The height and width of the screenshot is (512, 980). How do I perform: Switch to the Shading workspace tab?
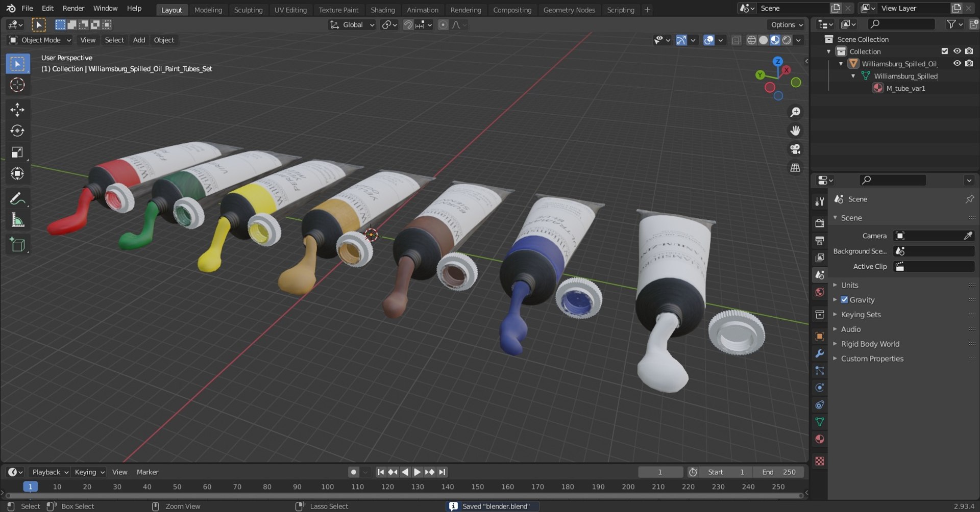point(383,10)
